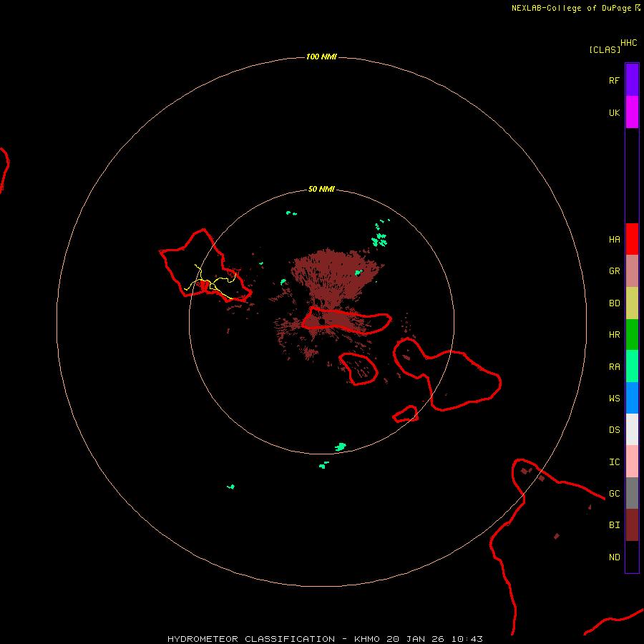Click the "HR" legend label

coord(614,335)
